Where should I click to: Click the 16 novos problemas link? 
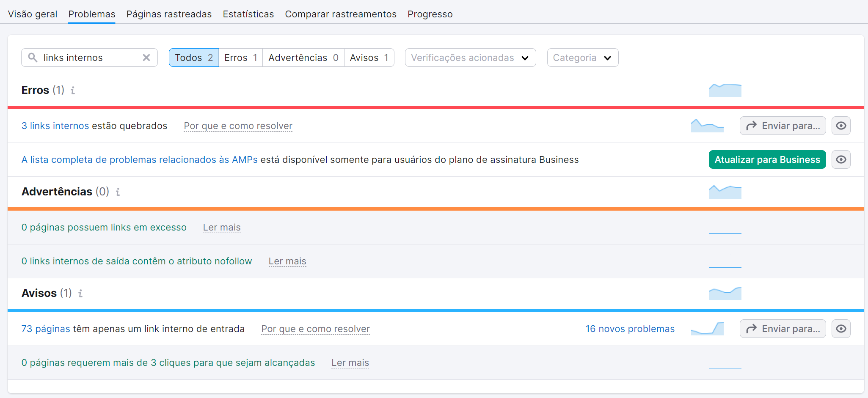click(630, 329)
